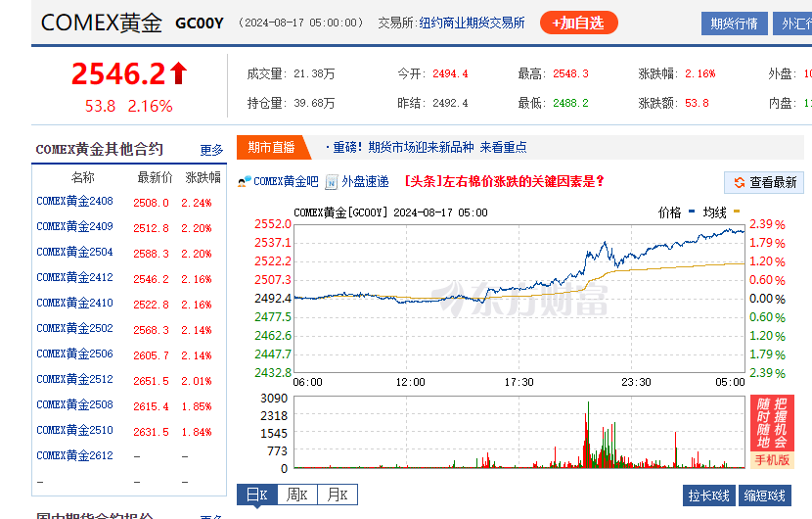
Task: Click the 拉长K线 button
Action: point(709,495)
